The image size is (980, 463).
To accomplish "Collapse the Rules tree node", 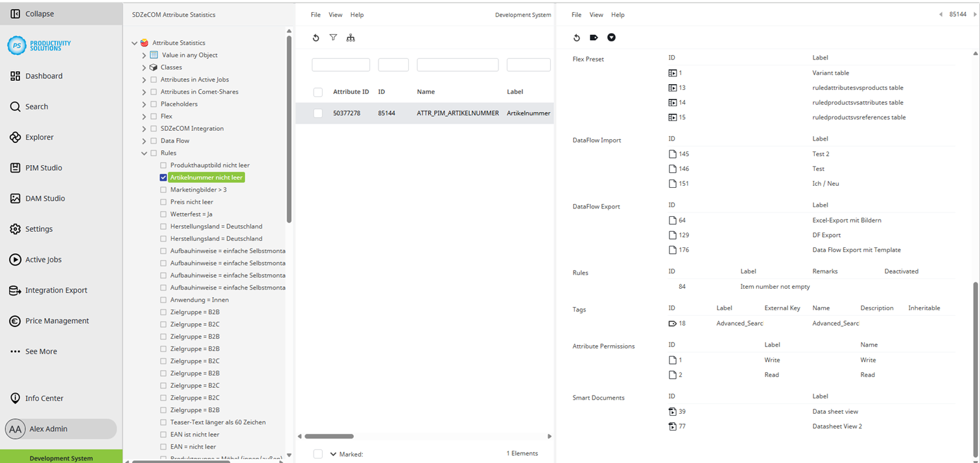I will point(144,152).
